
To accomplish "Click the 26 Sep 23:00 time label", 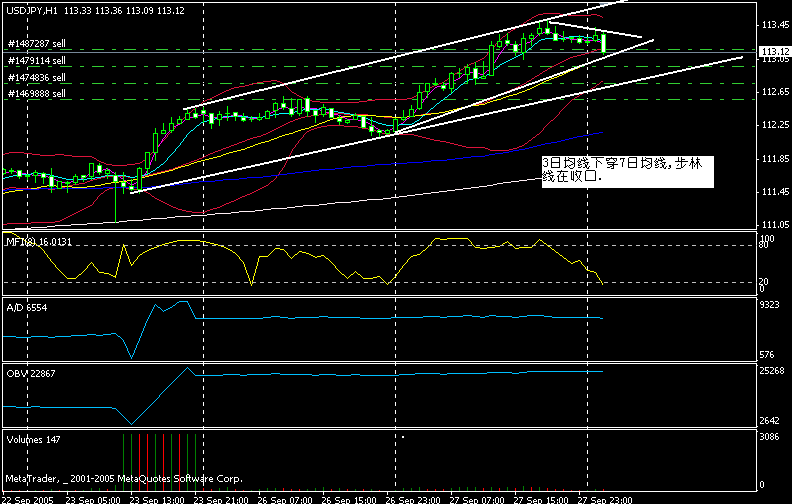I will 413,500.
